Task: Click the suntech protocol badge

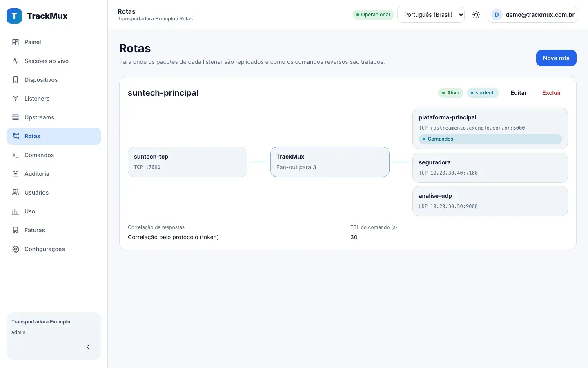Action: 483,93
